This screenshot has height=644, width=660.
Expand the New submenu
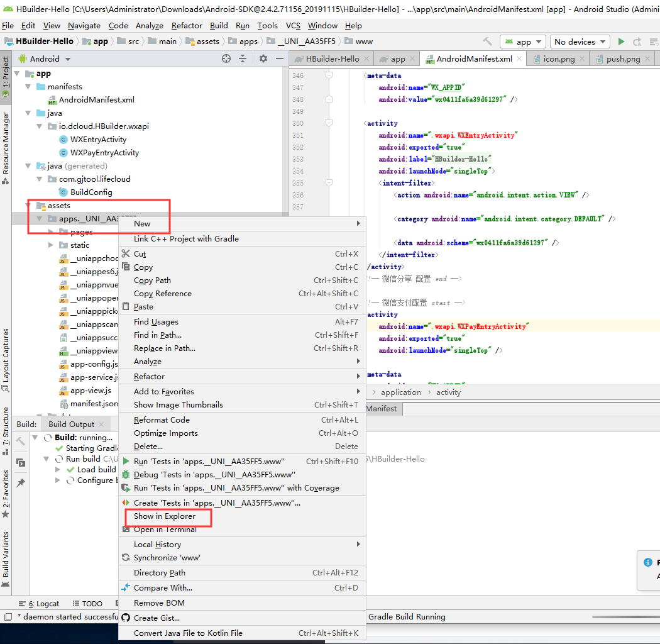point(243,224)
